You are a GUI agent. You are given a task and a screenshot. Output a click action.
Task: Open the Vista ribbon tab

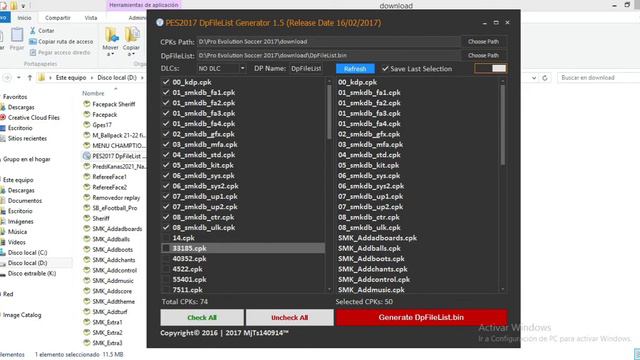(x=91, y=18)
